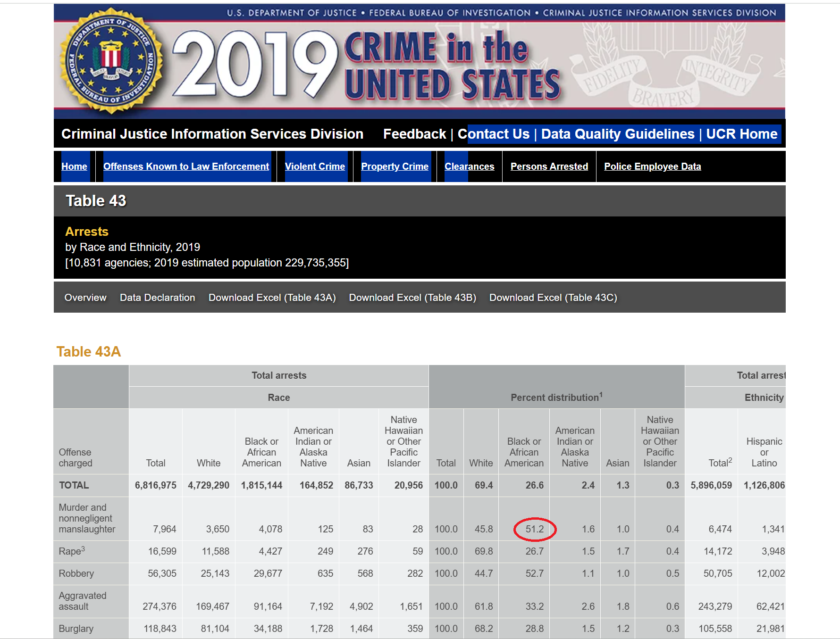Select 'Murder and nonnegligent manslaughter' row label
The height and width of the screenshot is (639, 840).
pyautogui.click(x=87, y=518)
